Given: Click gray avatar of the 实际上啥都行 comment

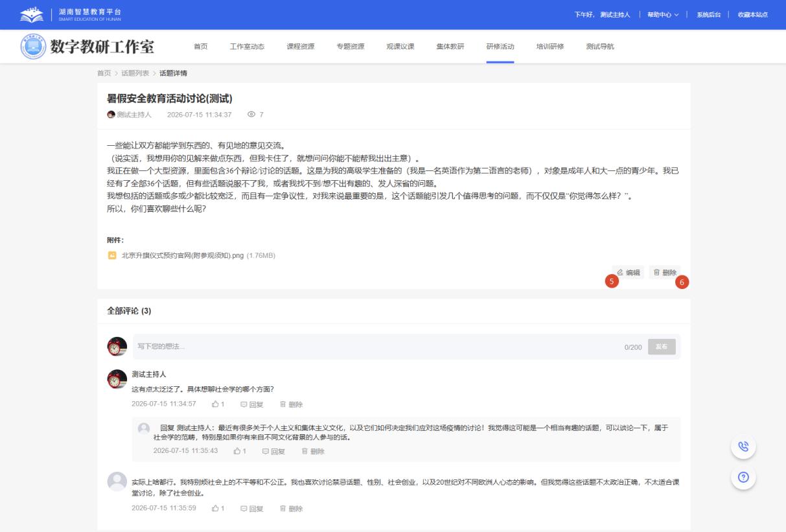Looking at the screenshot, I should tap(117, 481).
